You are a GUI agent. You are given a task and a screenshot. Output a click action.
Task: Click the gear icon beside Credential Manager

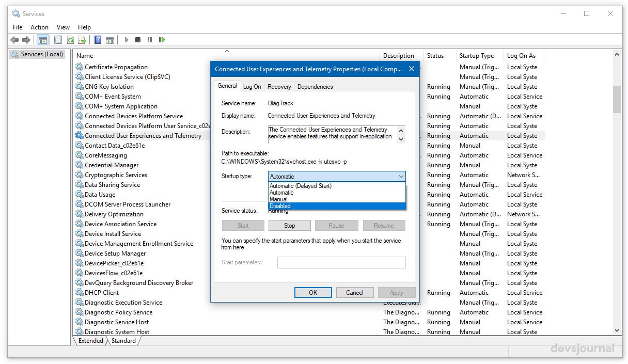coord(79,165)
